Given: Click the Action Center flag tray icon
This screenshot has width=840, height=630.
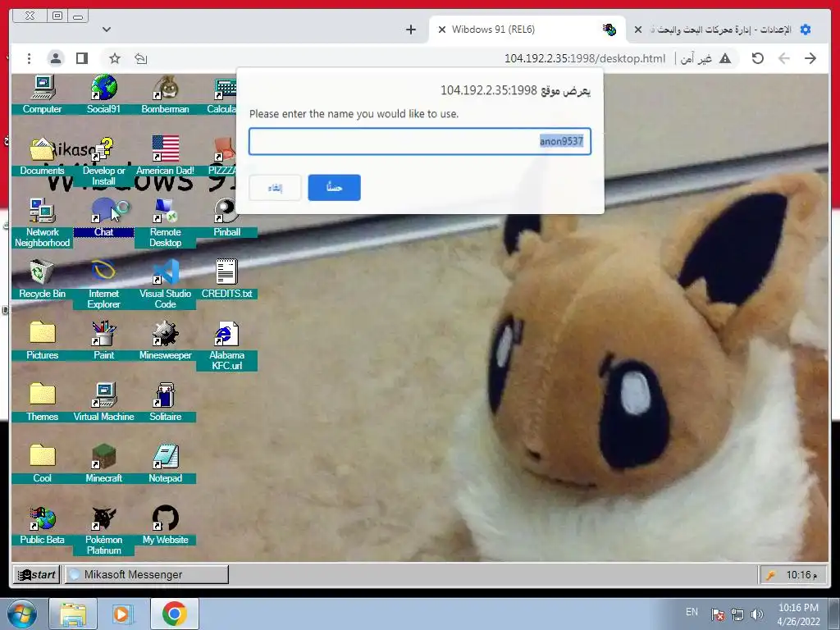Looking at the screenshot, I should point(718,614).
